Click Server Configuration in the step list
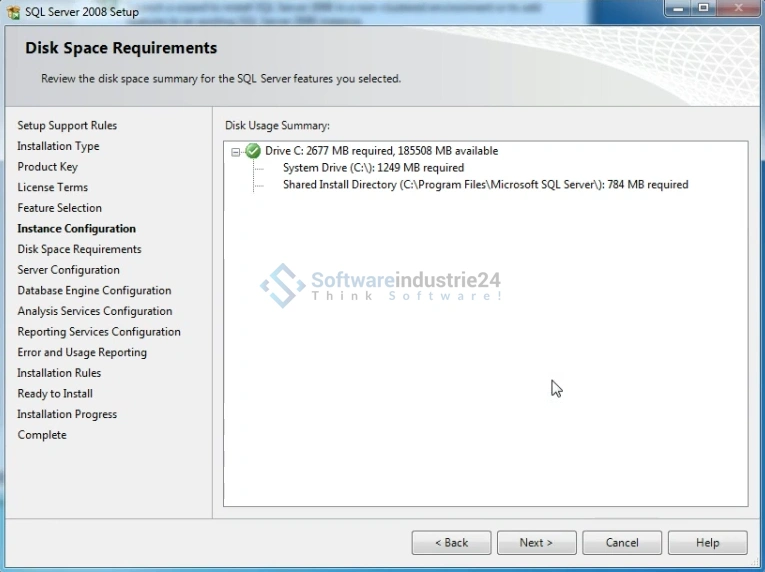The image size is (765, 572). click(68, 270)
